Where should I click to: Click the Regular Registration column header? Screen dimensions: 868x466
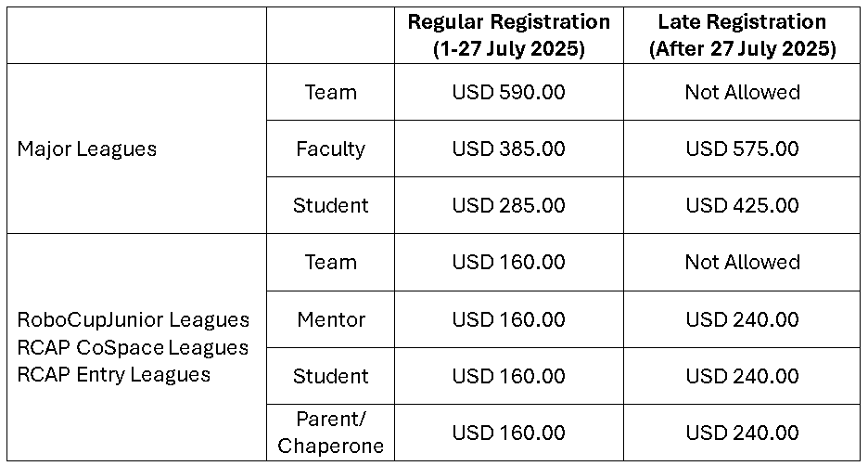point(508,35)
